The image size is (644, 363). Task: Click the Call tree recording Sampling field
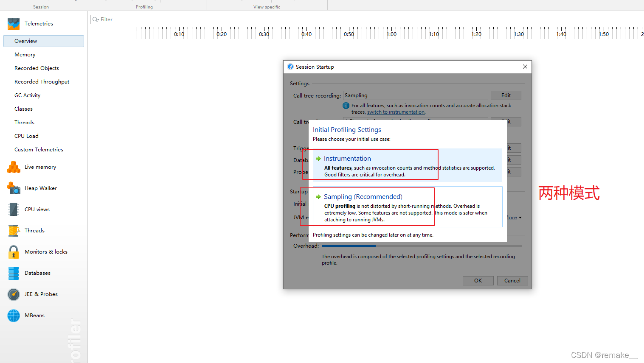(x=416, y=95)
